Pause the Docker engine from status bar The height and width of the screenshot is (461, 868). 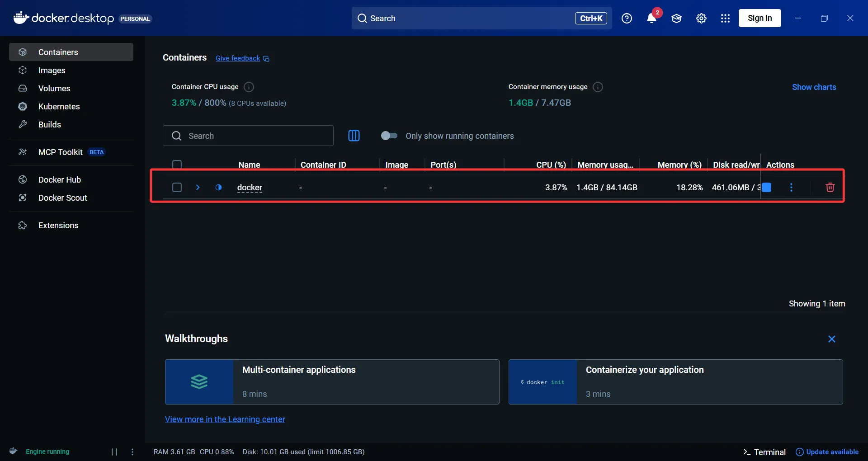[114, 452]
